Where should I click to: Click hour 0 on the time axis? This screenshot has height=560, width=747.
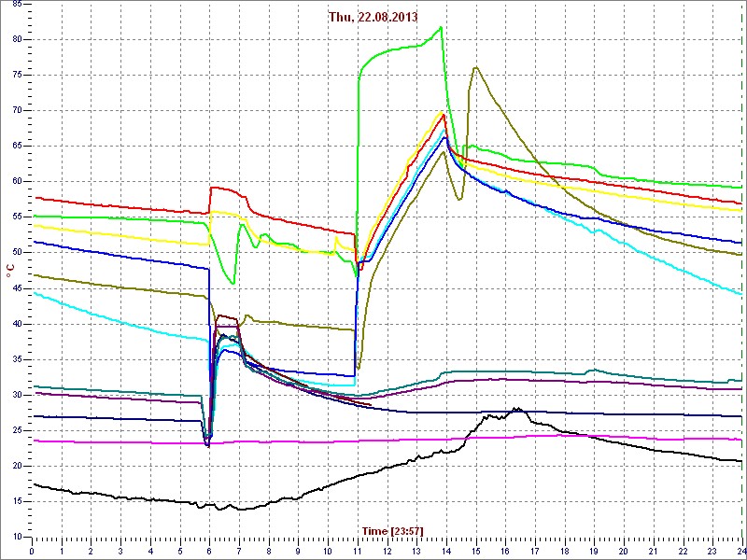pyautogui.click(x=32, y=551)
